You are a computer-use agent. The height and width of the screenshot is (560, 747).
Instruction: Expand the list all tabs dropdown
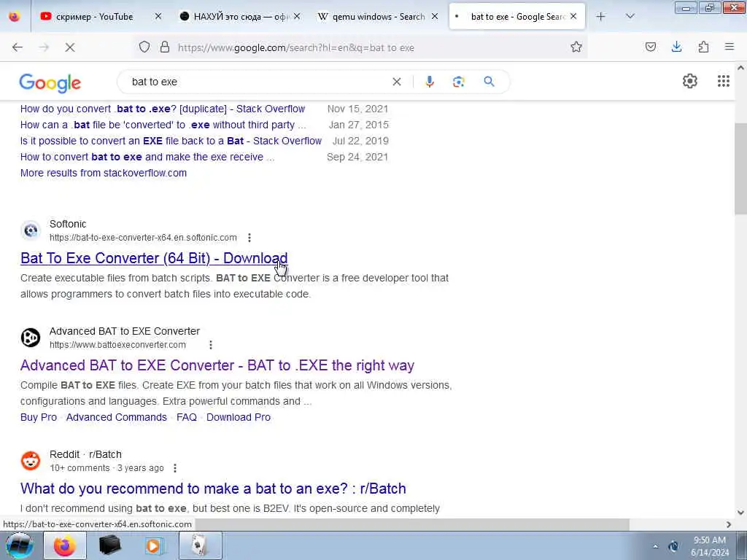tap(630, 17)
